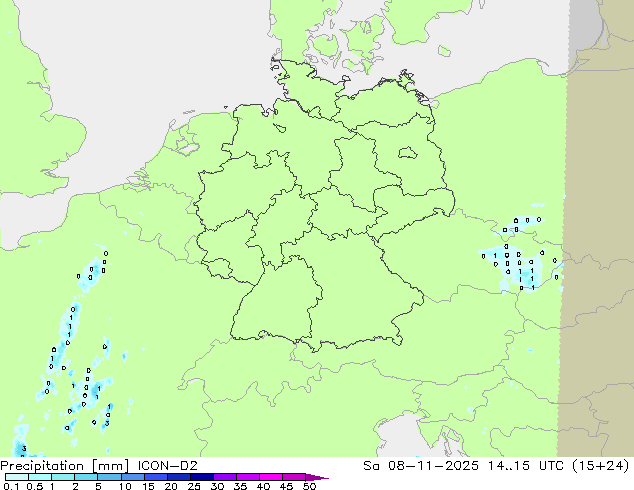Click the 20–25 mm dark blue swatch
This screenshot has height=490, width=634.
click(178, 477)
